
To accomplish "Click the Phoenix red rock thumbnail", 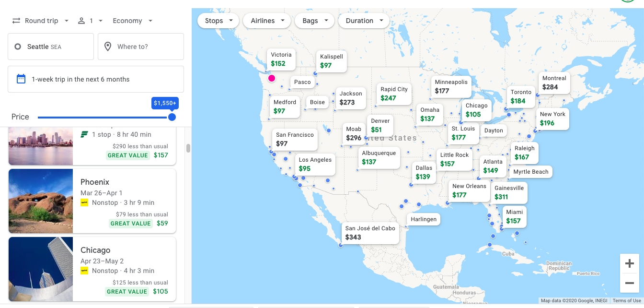I will click(41, 201).
